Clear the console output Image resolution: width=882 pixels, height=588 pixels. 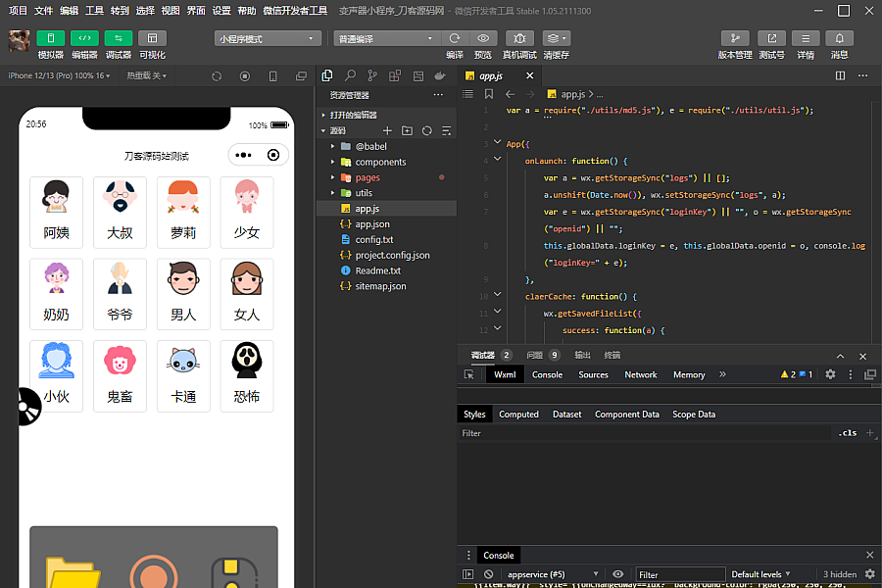[x=488, y=574]
